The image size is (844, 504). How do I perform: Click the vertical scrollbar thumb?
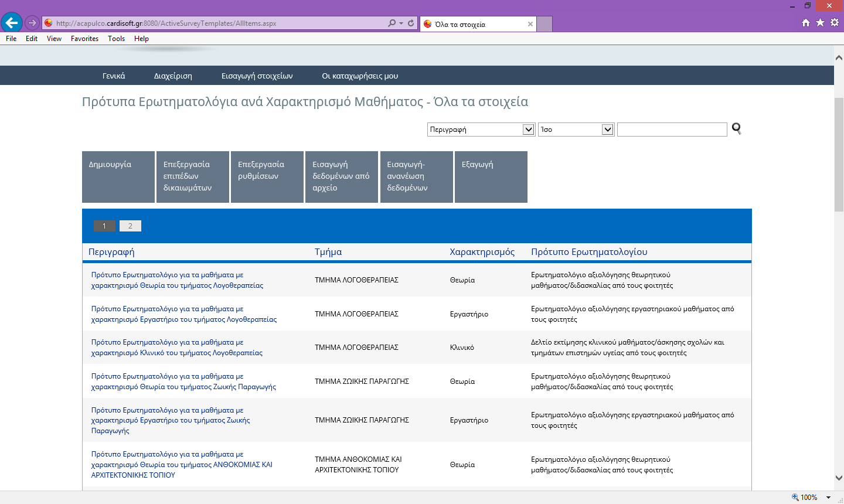tap(839, 155)
